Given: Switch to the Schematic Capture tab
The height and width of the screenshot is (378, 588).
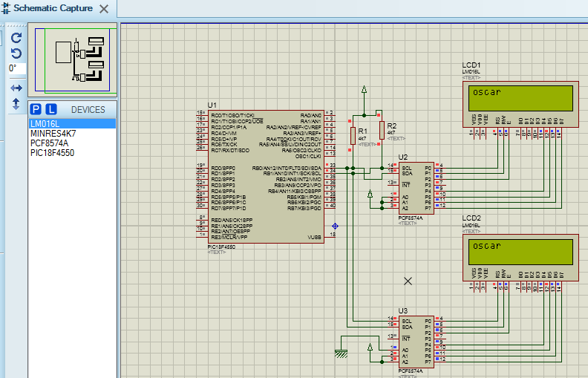Looking at the screenshot, I should click(x=53, y=8).
